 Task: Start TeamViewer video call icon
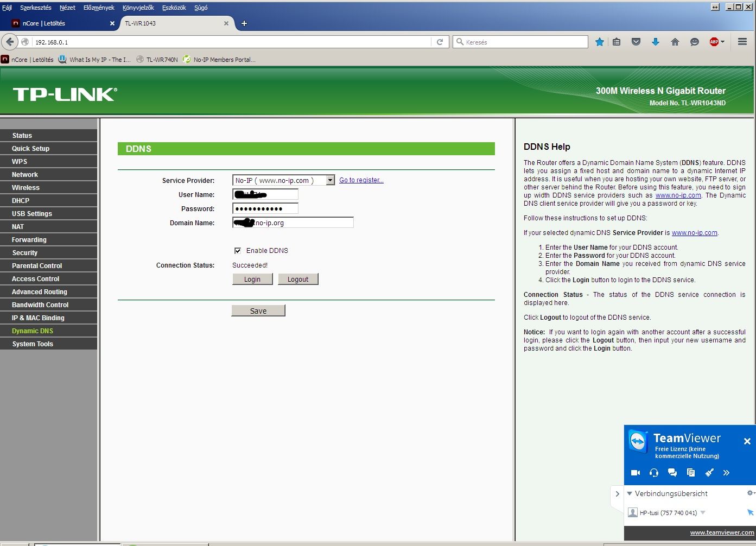pyautogui.click(x=636, y=473)
